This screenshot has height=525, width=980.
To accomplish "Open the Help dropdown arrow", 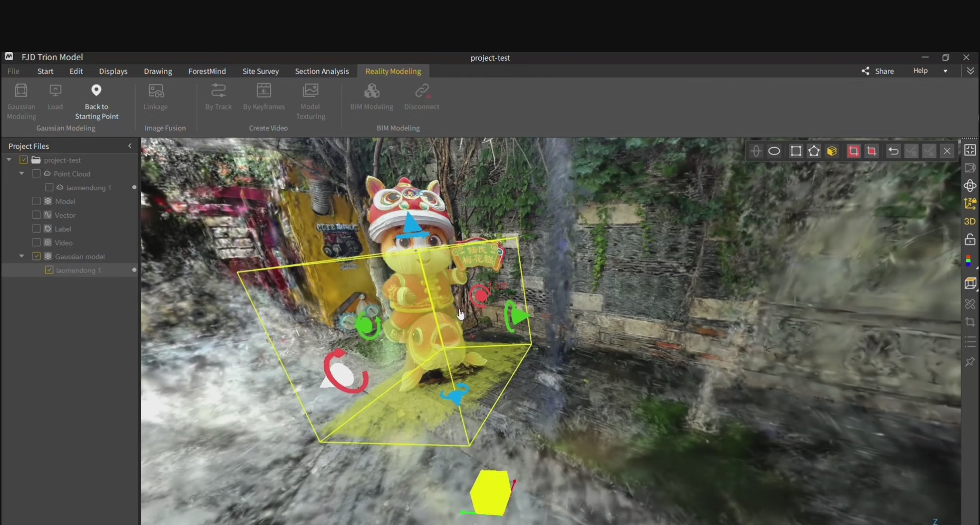I will tap(945, 71).
